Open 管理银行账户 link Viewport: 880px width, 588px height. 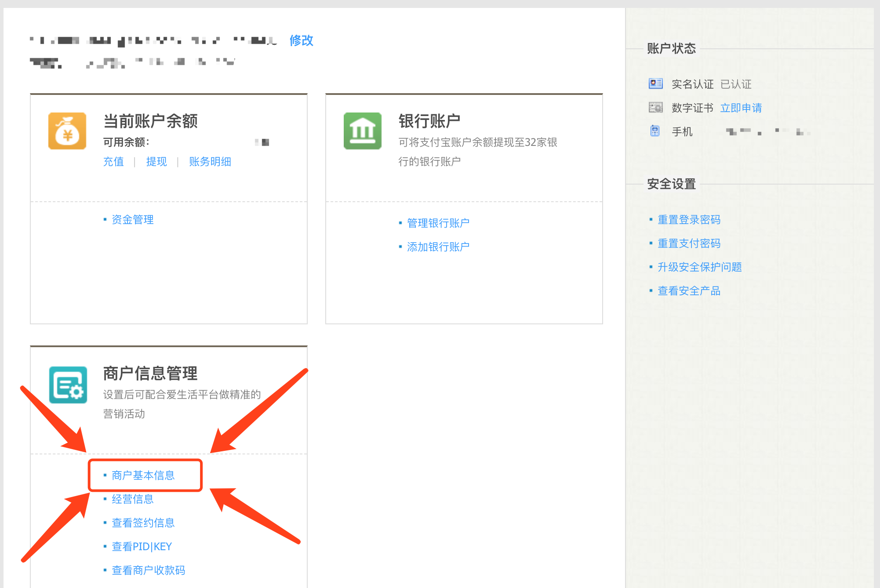point(438,223)
